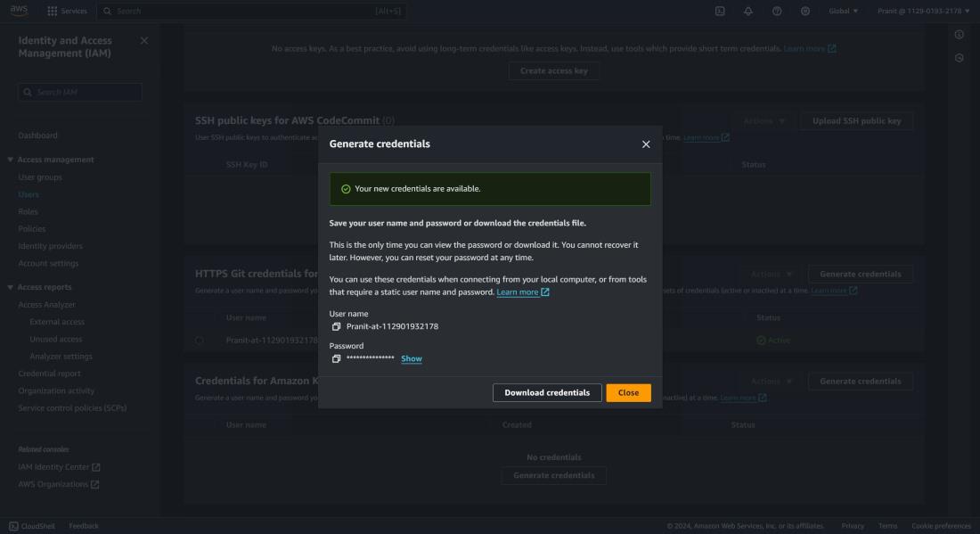Open the help question mark menu
The width and height of the screenshot is (980, 534).
point(777,11)
